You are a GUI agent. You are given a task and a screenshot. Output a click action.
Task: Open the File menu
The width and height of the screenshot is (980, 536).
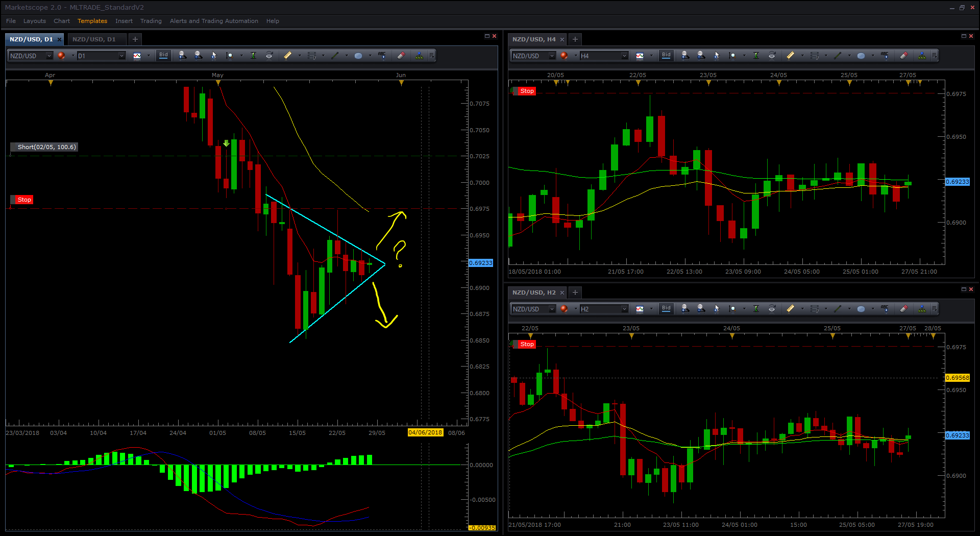click(11, 21)
